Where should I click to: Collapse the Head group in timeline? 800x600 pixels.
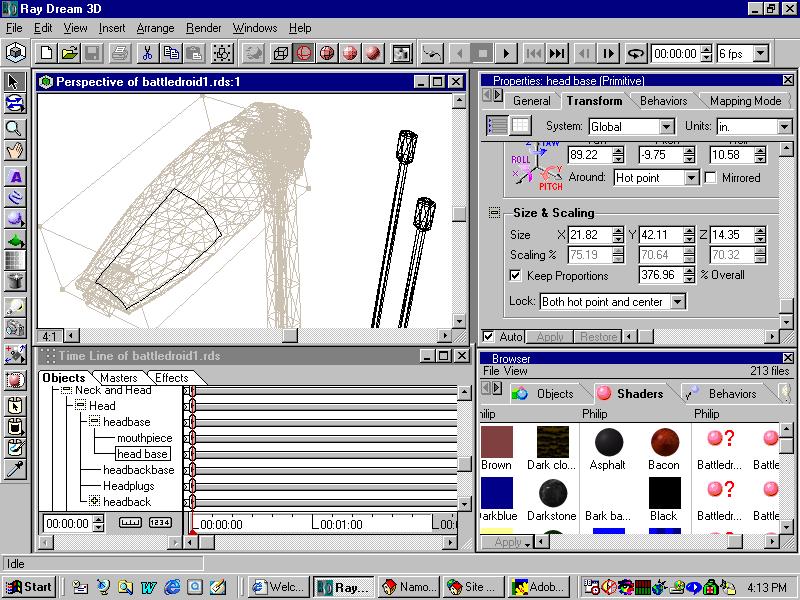80,406
